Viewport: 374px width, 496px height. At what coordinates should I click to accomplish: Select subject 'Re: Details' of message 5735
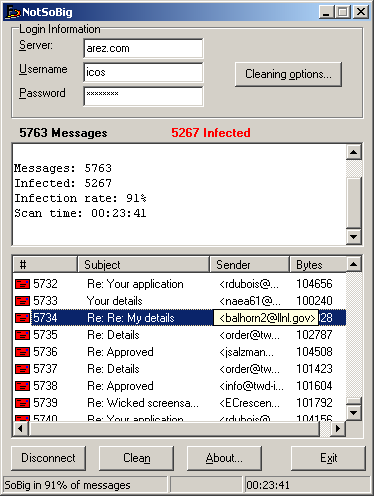[x=113, y=335]
